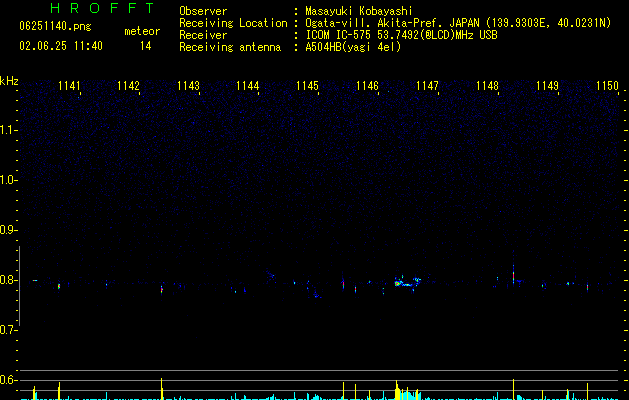Click the 1141 time axis label
629x400 pixels.
[x=69, y=86]
